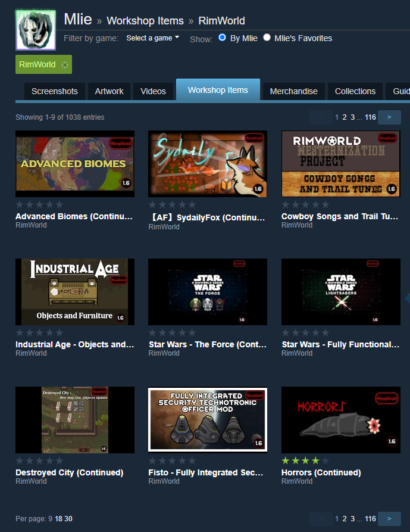Select the Mlie's Favorites radio option
The width and height of the screenshot is (410, 532).
coord(267,38)
